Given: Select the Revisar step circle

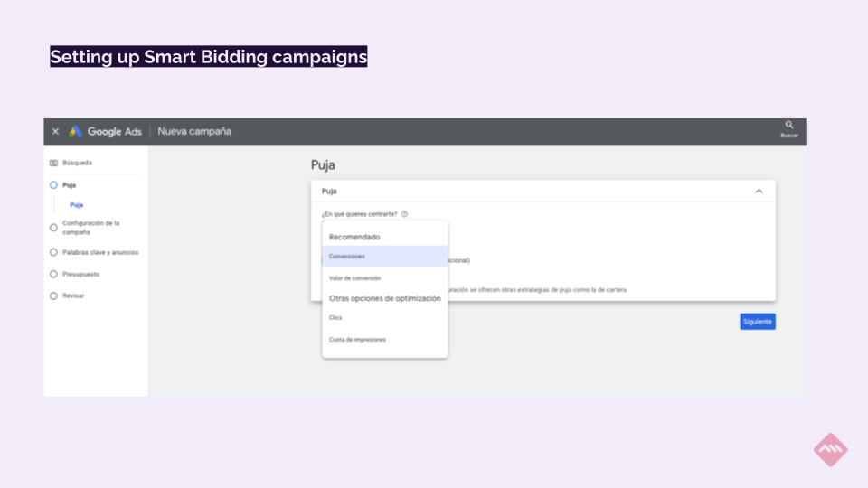Looking at the screenshot, I should tap(53, 296).
